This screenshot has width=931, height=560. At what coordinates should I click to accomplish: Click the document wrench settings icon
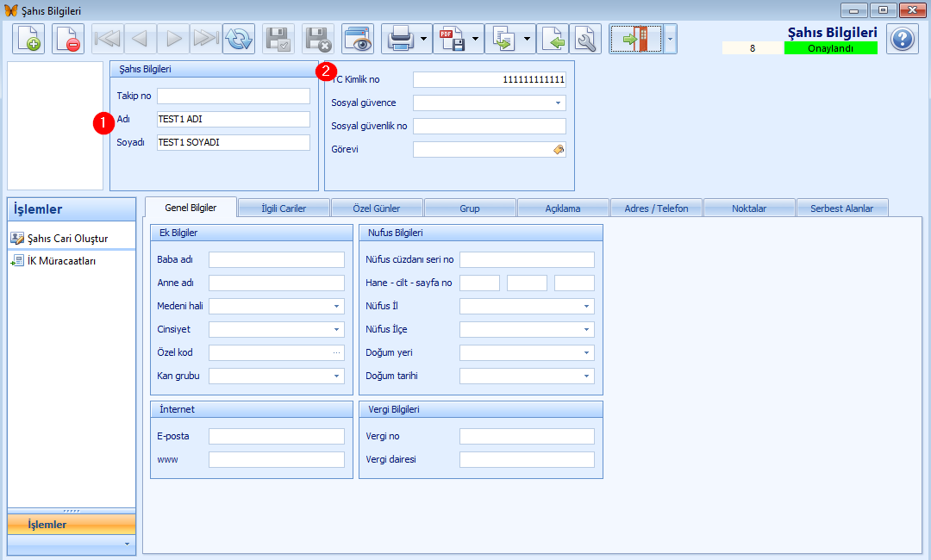[x=585, y=39]
